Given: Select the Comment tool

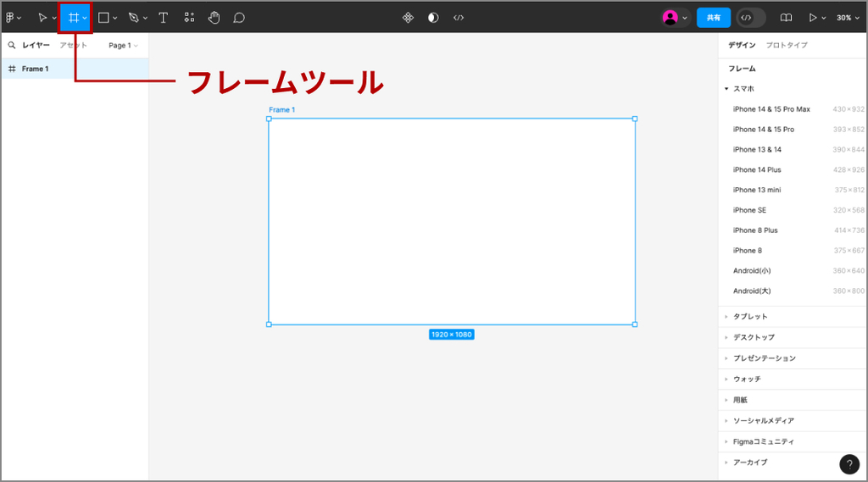Looking at the screenshot, I should point(239,17).
